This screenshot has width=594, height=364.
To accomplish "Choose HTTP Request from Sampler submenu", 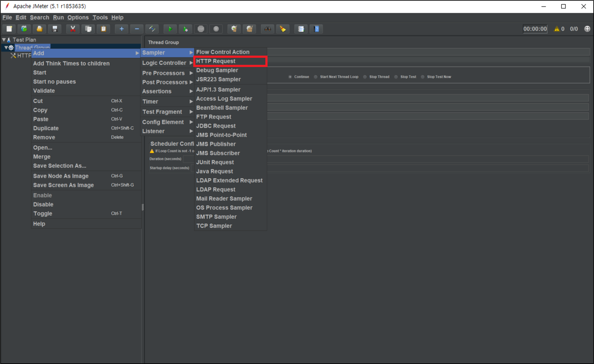I will (x=231, y=61).
